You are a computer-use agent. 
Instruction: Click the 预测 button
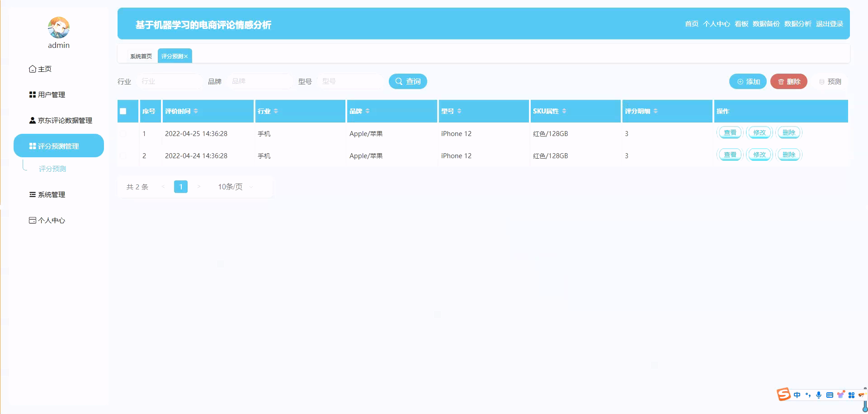830,81
